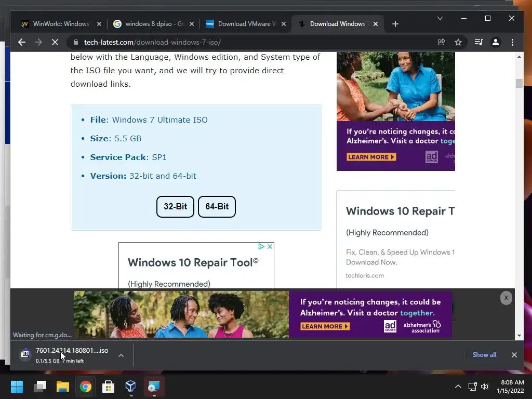The image size is (532, 399).
Task: Close the bottom banner ad with x
Action: point(506,298)
